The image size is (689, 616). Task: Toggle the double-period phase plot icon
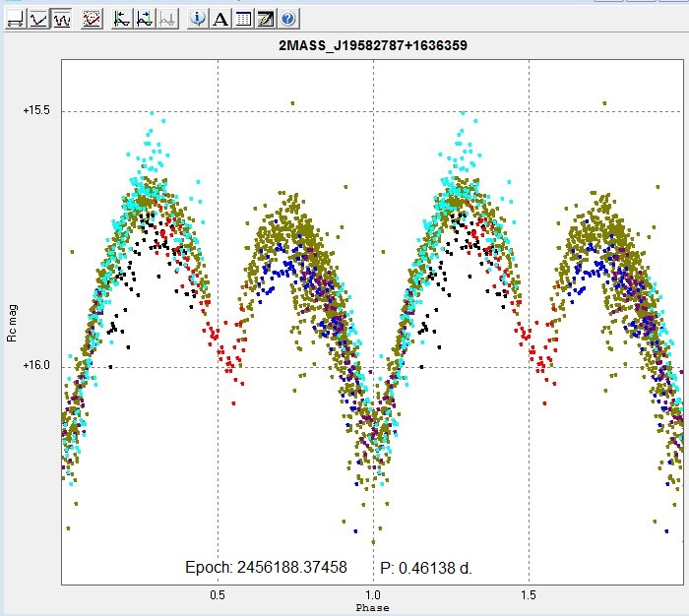click(62, 20)
